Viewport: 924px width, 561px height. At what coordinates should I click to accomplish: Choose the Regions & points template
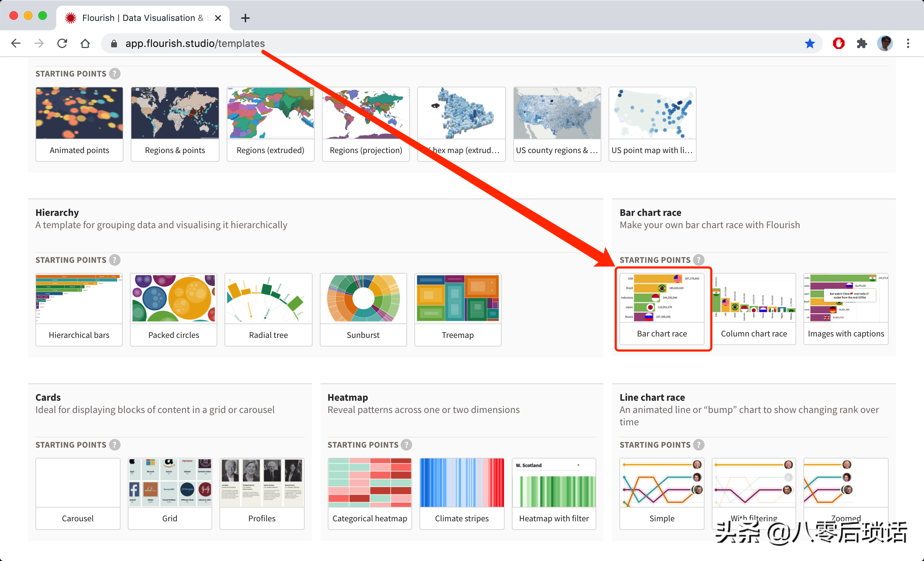(x=175, y=124)
